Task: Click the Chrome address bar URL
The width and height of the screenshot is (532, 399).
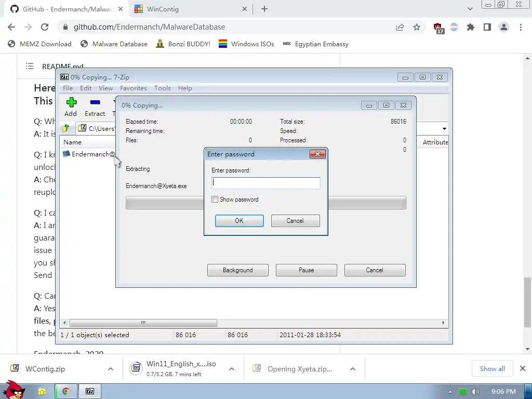Action: [x=149, y=27]
